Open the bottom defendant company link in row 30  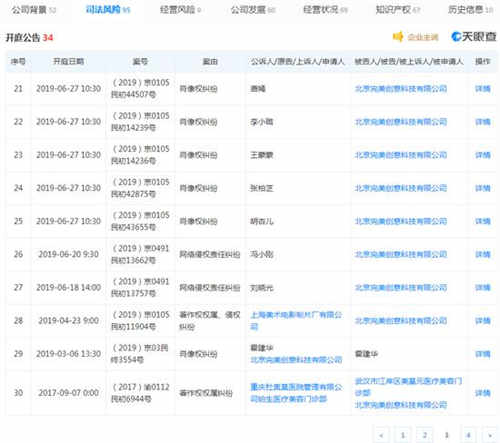point(401,405)
